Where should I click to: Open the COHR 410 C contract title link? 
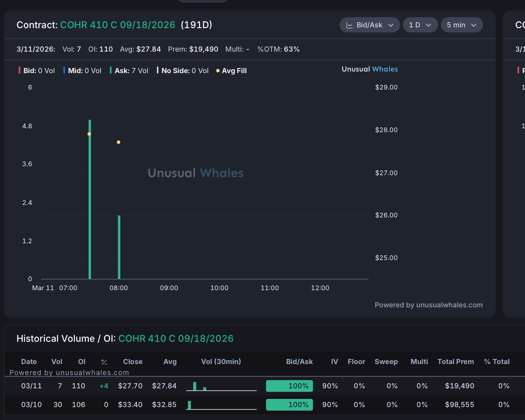117,25
